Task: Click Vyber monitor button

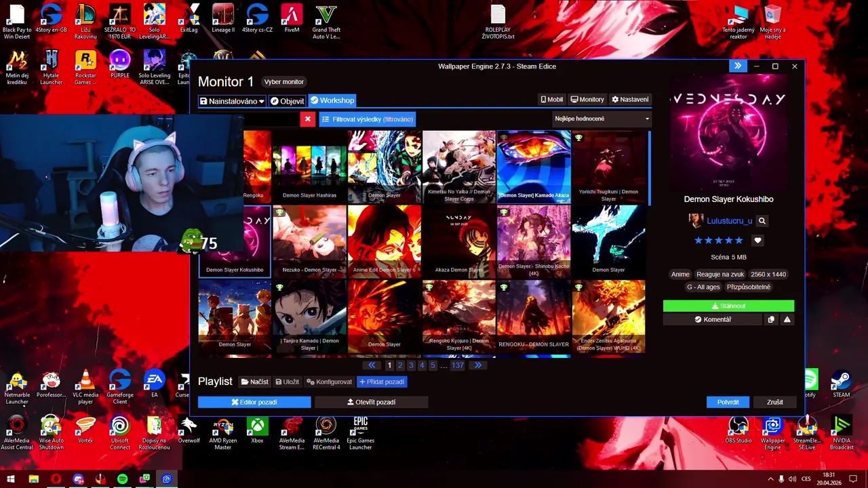Action: point(284,82)
